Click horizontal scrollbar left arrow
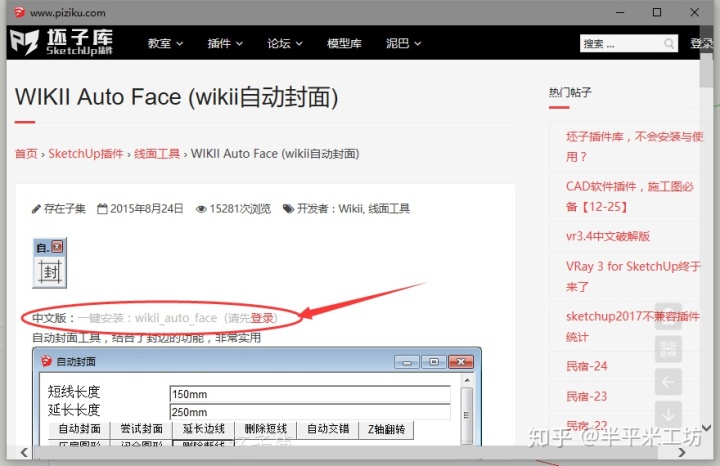This screenshot has width=720, height=466. (x=24, y=452)
